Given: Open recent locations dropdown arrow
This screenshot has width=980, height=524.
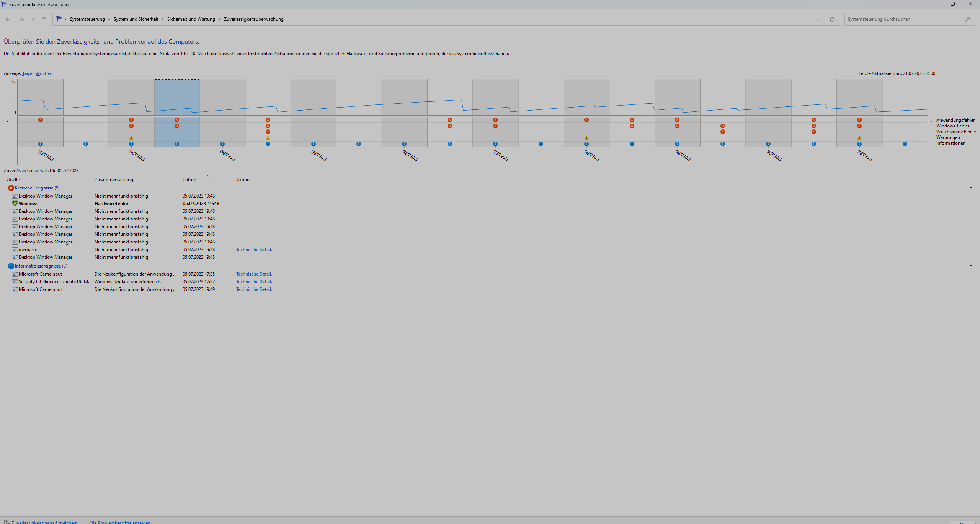Looking at the screenshot, I should [33, 19].
